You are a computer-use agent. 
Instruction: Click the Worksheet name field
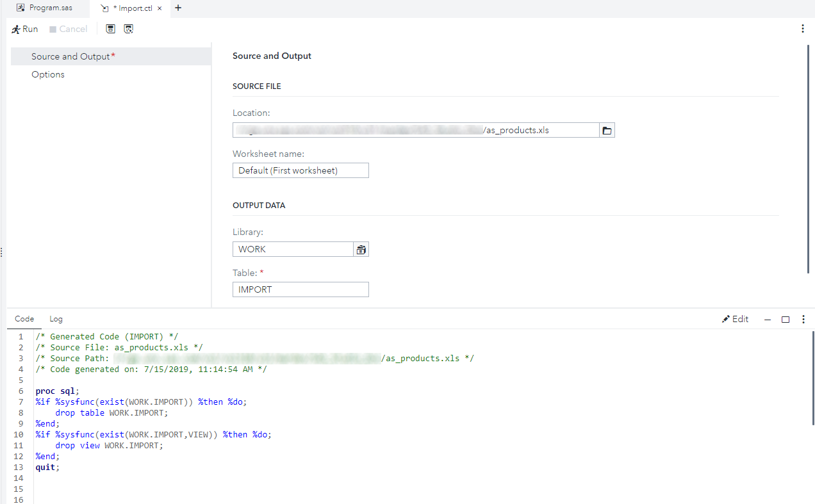300,170
